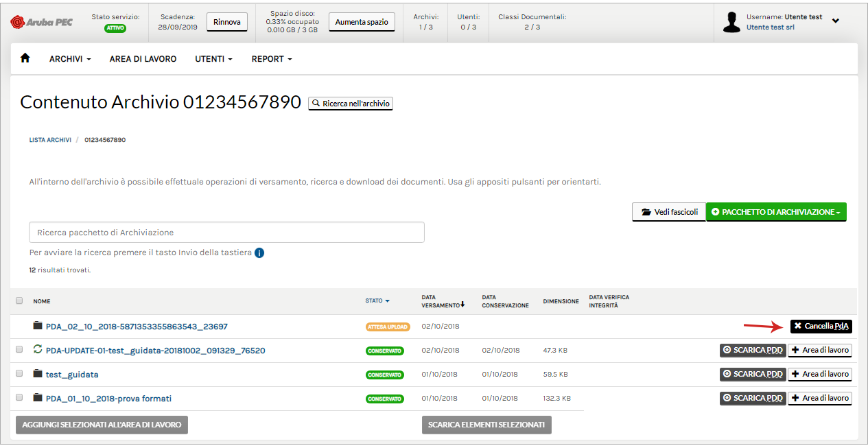Open the AREA DI LAVORO menu item
Screen dimensions: 868x448
(x=143, y=59)
